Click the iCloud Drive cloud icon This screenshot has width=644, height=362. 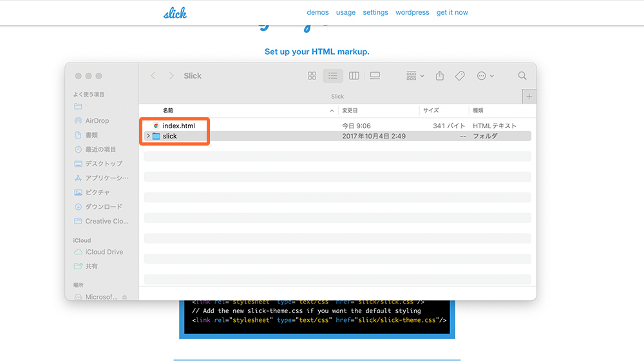(x=78, y=252)
